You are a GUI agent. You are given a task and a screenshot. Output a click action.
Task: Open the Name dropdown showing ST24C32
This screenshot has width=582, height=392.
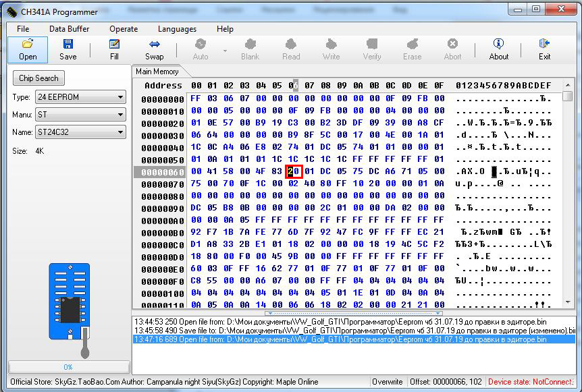click(80, 132)
